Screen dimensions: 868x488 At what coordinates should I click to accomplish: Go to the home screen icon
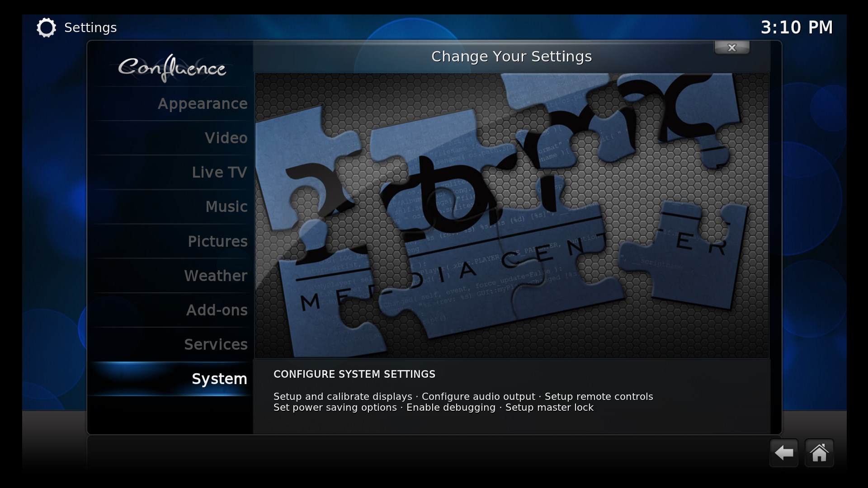coord(819,453)
